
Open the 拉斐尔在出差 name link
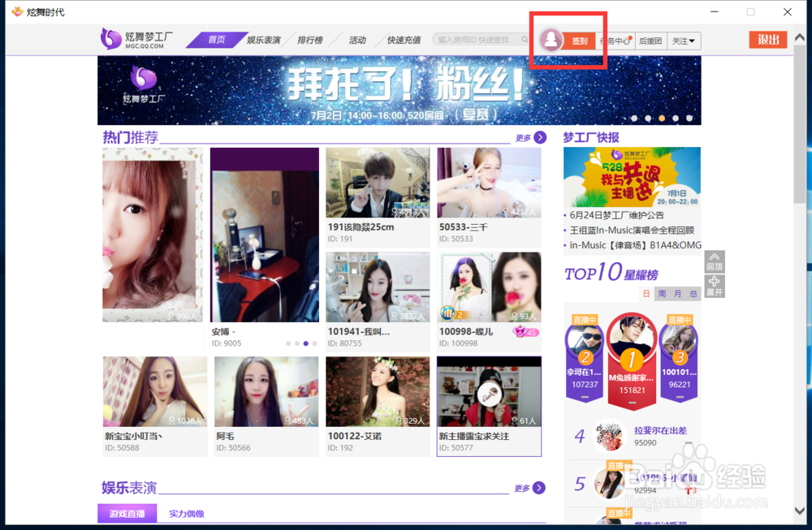tap(660, 430)
